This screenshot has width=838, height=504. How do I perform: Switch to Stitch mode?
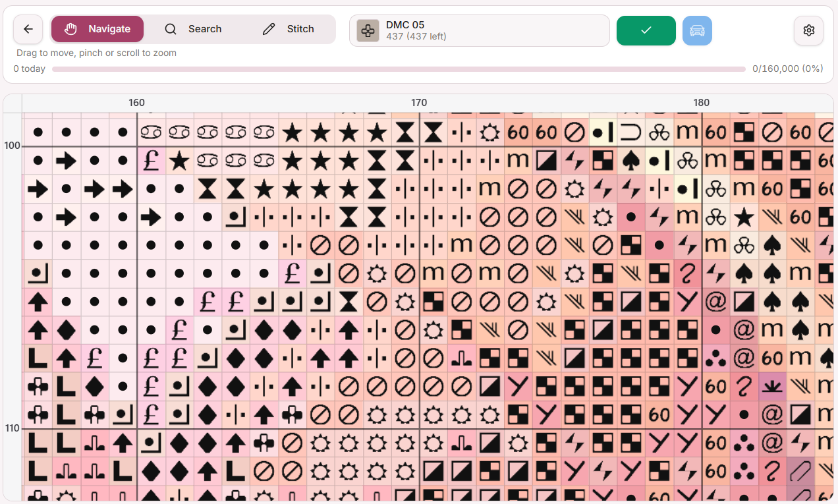coord(288,29)
